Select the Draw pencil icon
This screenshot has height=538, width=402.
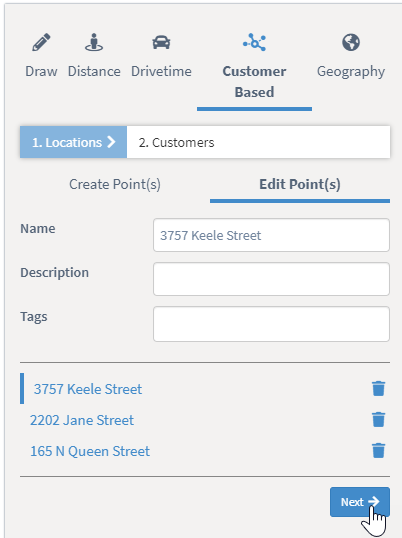42,43
